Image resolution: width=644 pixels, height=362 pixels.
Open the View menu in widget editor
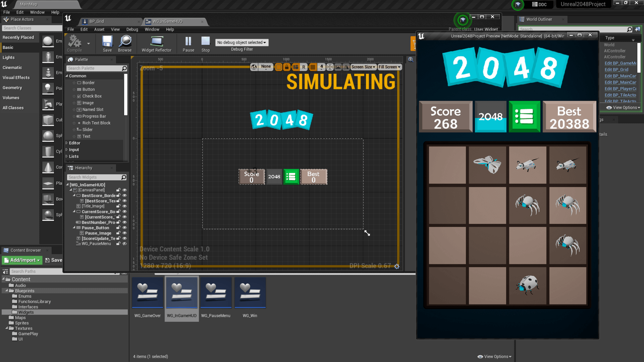click(115, 29)
